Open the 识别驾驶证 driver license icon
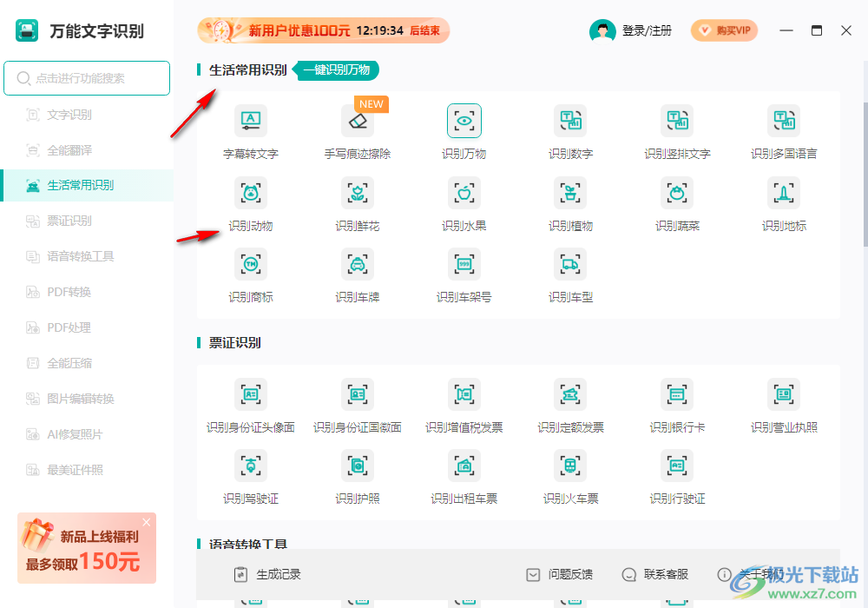 (251, 466)
